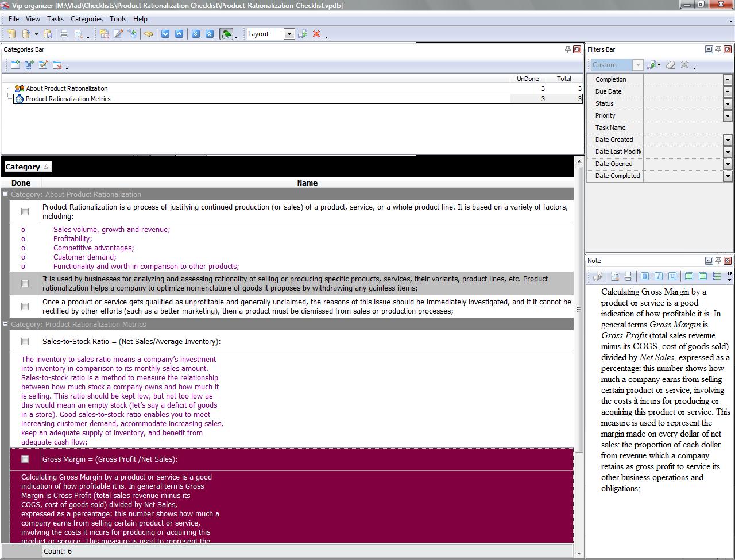Open the Categories menu
The image size is (735, 560).
click(x=86, y=19)
